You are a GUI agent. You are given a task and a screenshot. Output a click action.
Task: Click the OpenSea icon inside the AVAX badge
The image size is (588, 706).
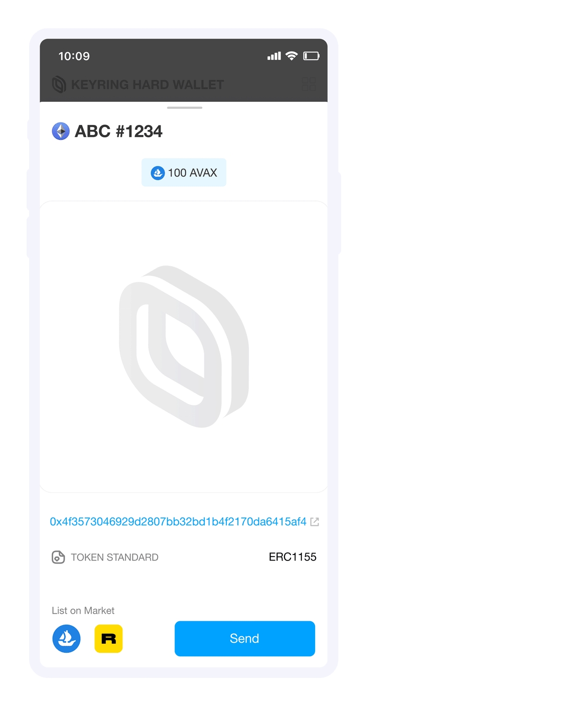coord(158,173)
